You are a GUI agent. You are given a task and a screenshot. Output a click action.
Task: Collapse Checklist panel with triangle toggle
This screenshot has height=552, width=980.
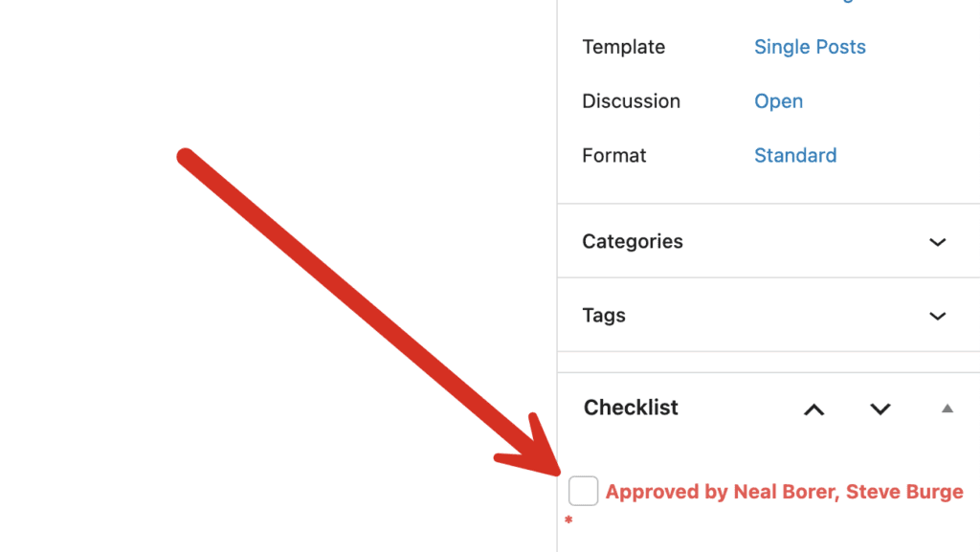pyautogui.click(x=947, y=408)
